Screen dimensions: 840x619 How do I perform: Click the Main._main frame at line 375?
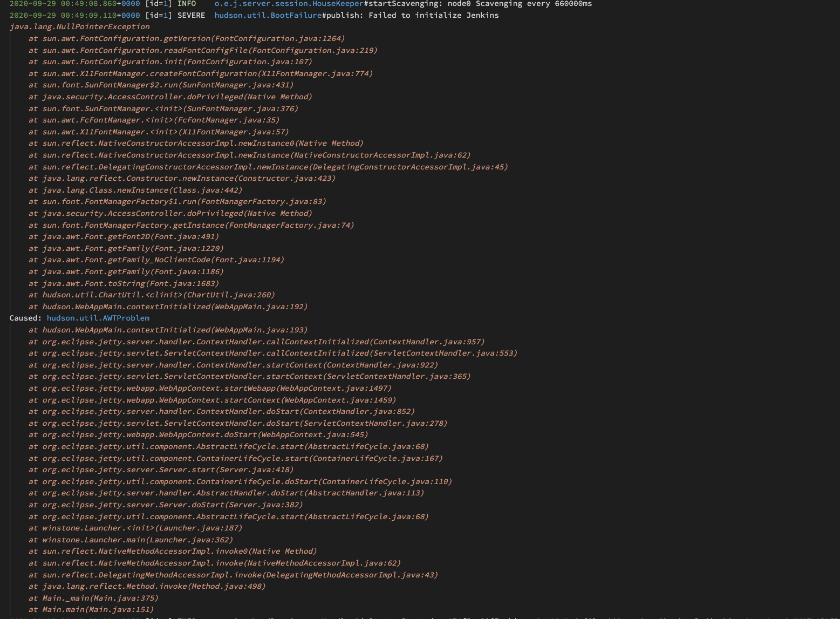point(94,598)
